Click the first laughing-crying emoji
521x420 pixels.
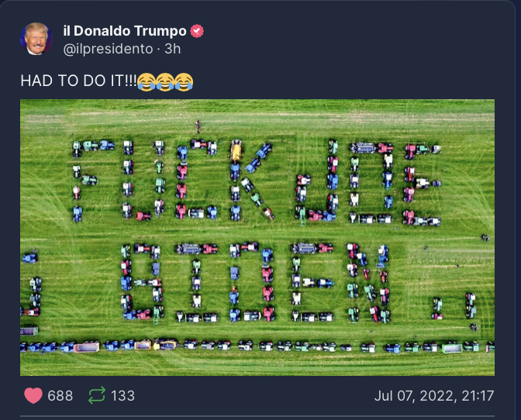[x=147, y=81]
